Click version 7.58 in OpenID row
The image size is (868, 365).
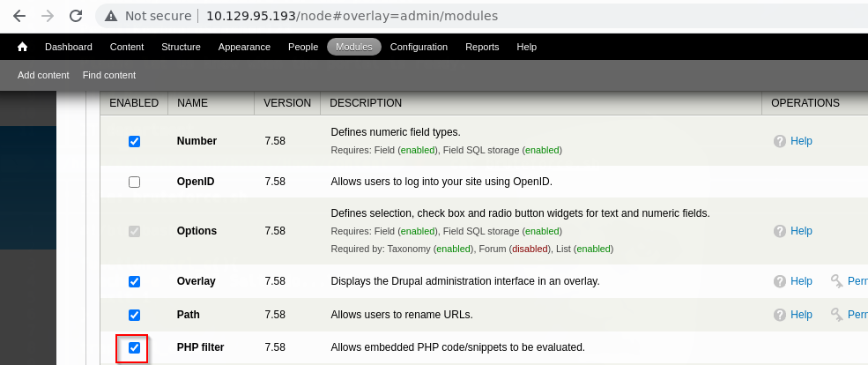click(x=275, y=182)
